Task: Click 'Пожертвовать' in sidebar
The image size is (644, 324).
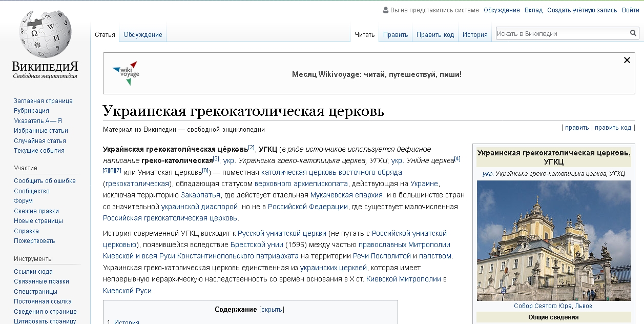Action: [34, 241]
